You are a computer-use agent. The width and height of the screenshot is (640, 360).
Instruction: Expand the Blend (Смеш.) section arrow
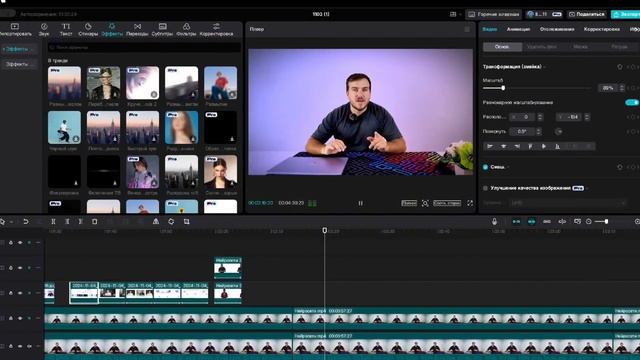point(508,167)
